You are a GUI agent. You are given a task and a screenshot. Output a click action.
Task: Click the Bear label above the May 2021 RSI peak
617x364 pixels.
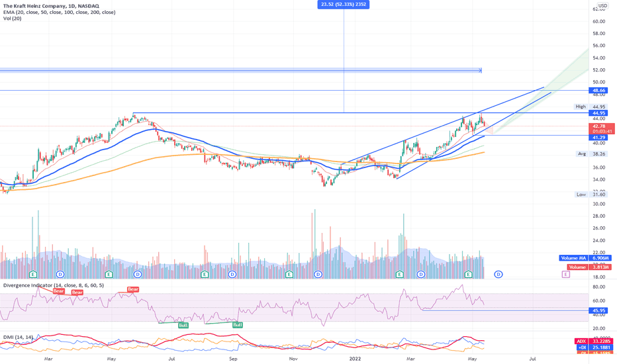pos(133,289)
